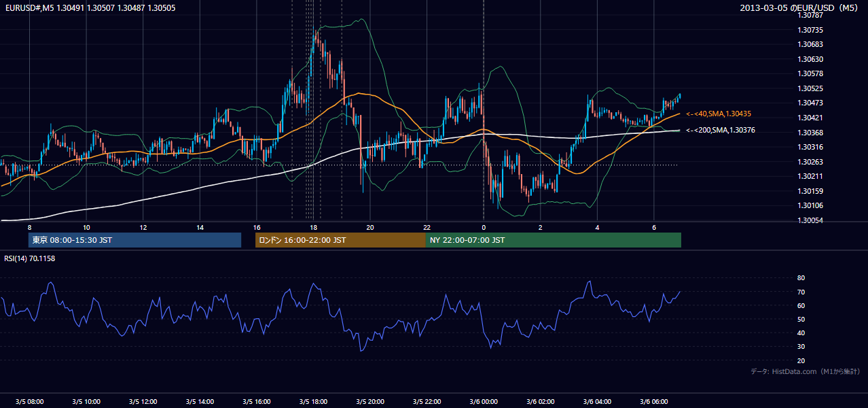Click price level 1.30211 on the axis
Screen dimensions: 868x408
click(x=812, y=176)
